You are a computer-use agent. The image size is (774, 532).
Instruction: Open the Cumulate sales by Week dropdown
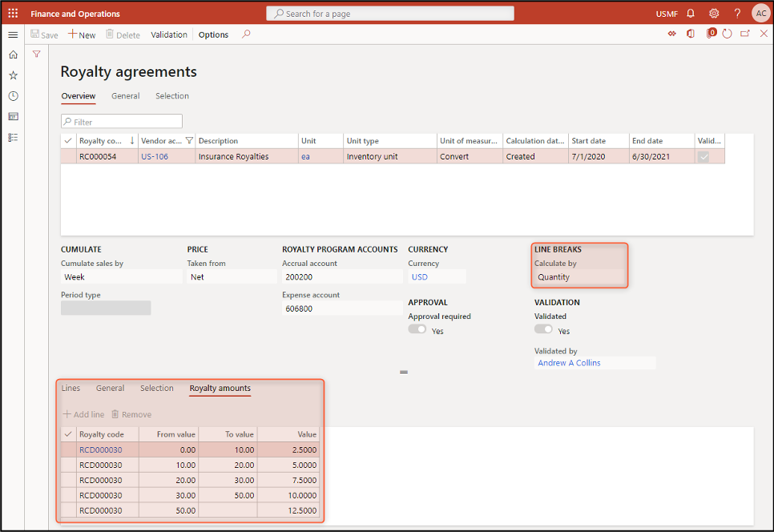pyautogui.click(x=121, y=277)
